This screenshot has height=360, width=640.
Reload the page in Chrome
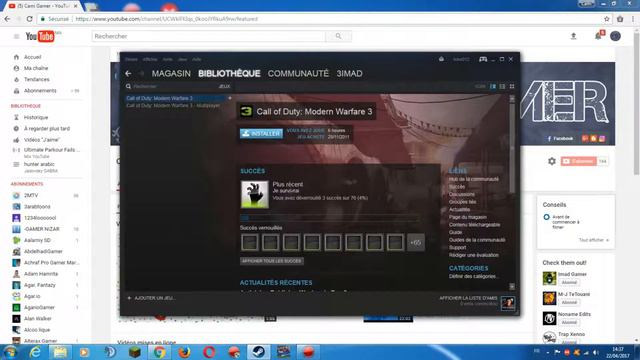click(29, 19)
